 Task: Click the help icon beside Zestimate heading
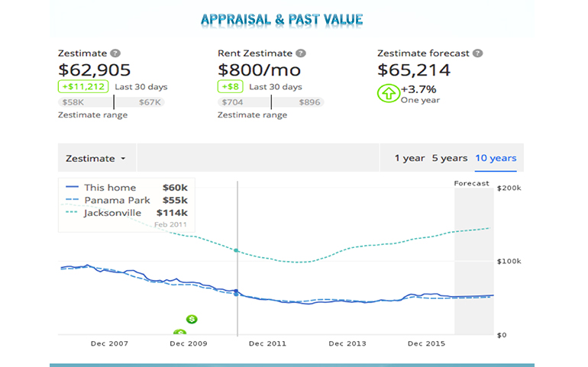click(115, 53)
